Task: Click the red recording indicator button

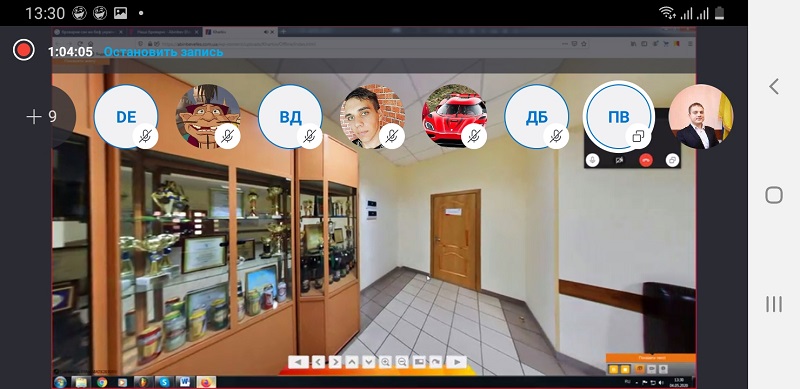Action: pos(23,50)
